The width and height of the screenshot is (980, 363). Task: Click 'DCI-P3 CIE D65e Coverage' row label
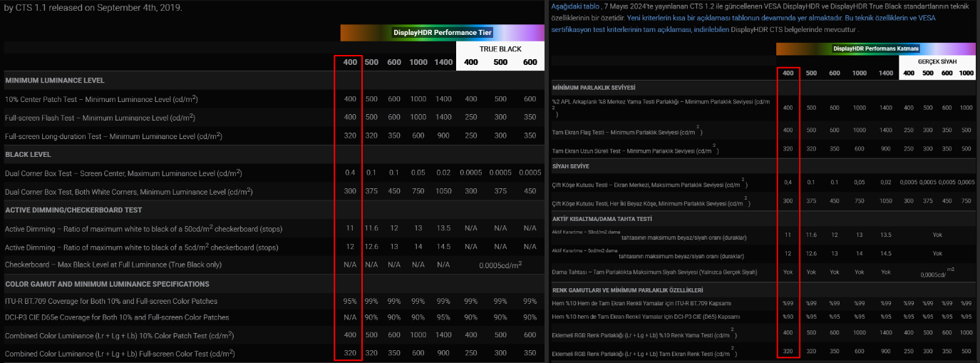tap(117, 317)
